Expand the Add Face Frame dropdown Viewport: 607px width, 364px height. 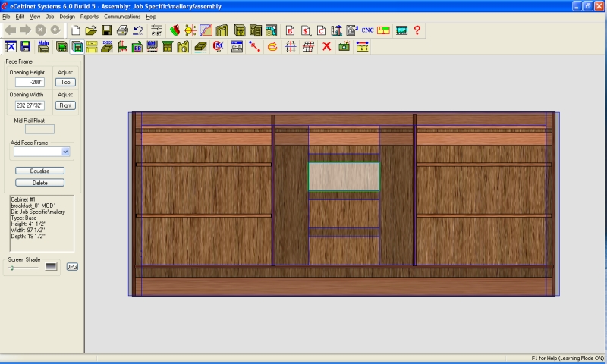point(65,152)
